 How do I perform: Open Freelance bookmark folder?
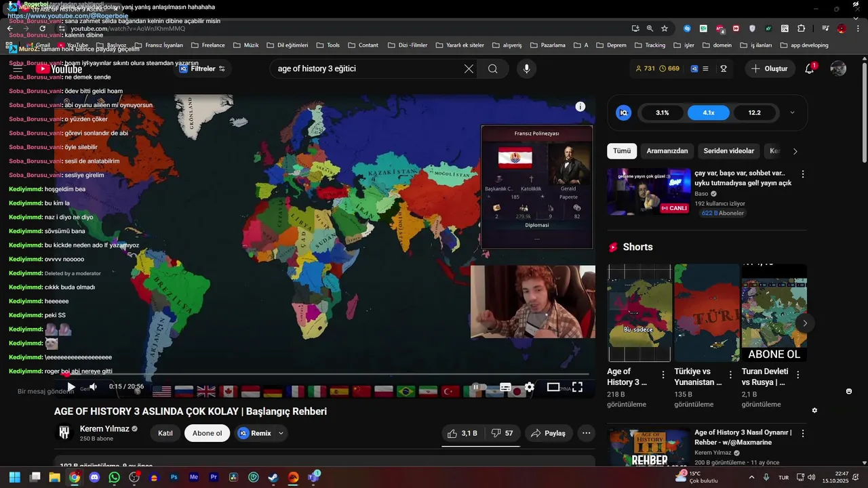(208, 45)
